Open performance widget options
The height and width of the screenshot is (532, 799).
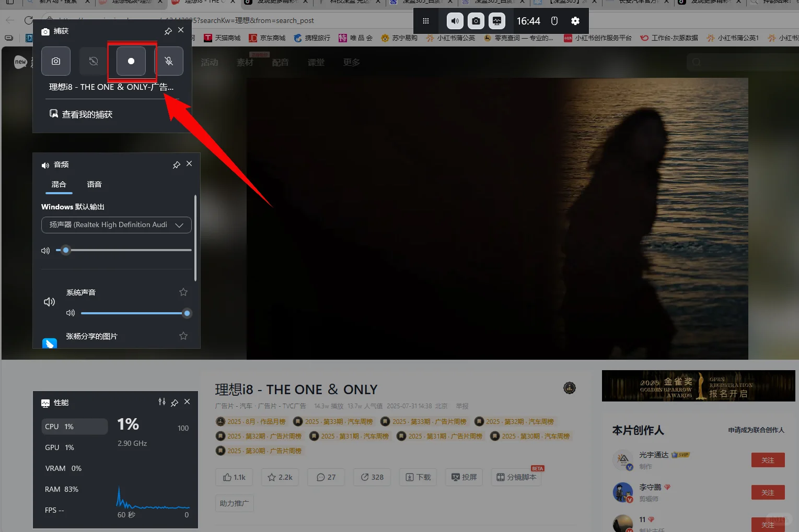click(162, 401)
